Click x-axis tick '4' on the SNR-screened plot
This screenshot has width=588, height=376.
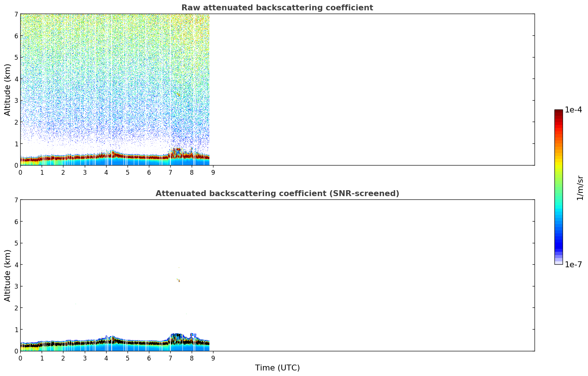pos(106,358)
